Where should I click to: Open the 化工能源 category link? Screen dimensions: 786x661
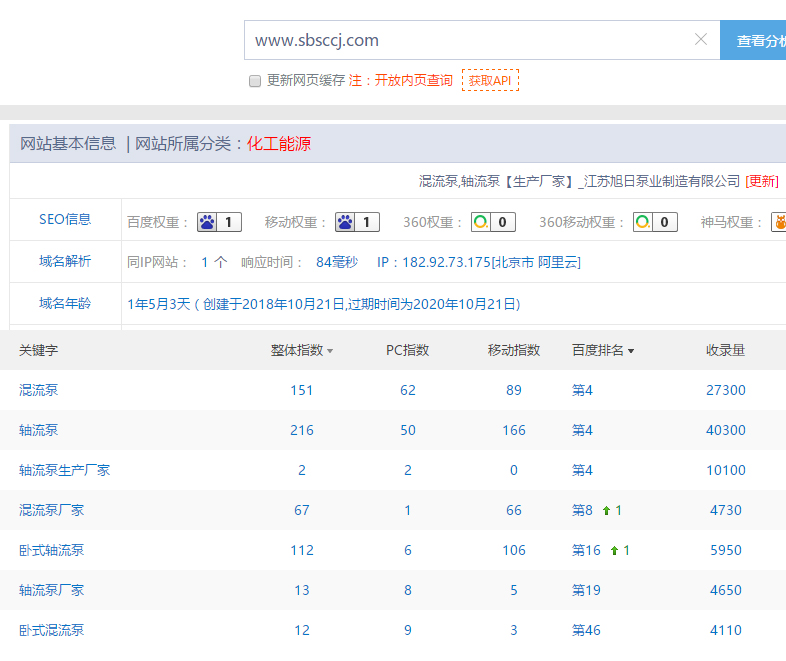279,144
